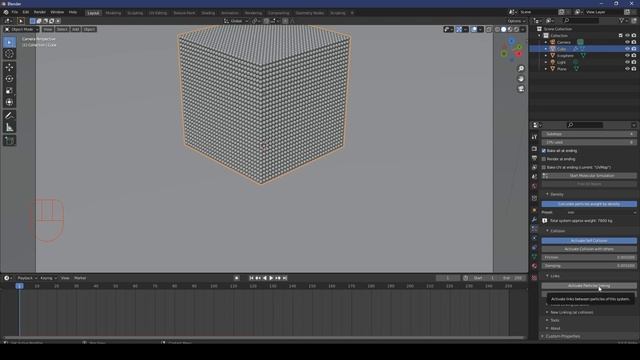Image resolution: width=640 pixels, height=360 pixels.
Task: Open the Window menu
Action: point(57,12)
